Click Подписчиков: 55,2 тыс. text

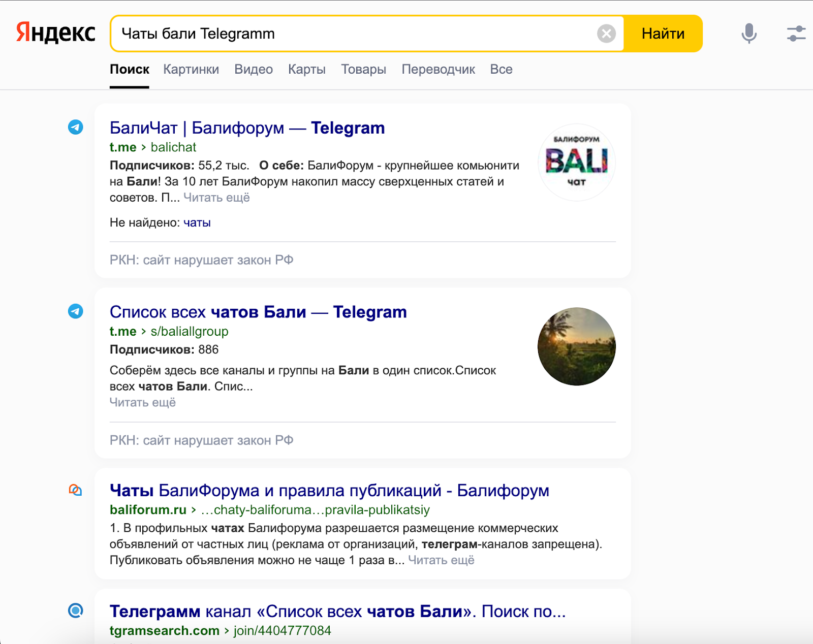point(179,166)
